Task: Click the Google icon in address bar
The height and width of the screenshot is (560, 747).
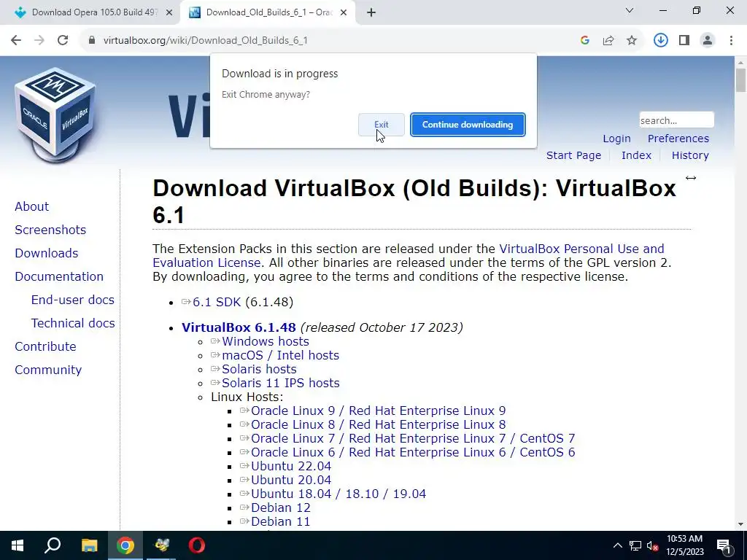Action: click(x=585, y=41)
